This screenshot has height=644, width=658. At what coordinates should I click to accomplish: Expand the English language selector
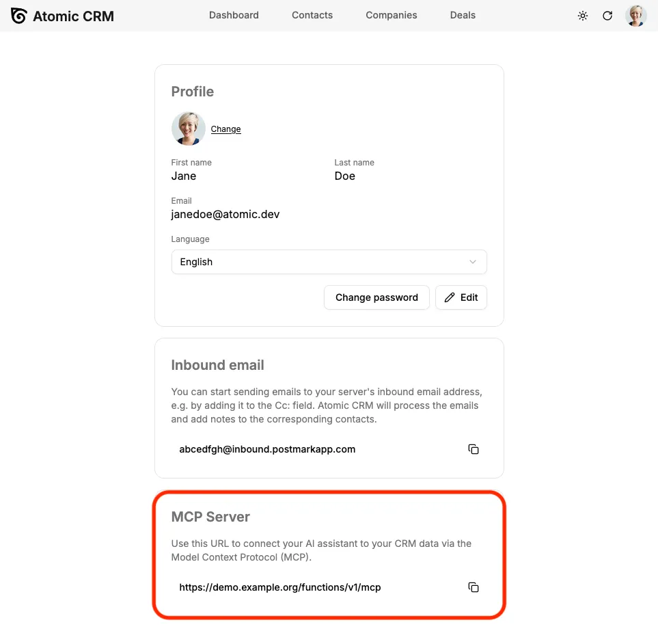(329, 262)
